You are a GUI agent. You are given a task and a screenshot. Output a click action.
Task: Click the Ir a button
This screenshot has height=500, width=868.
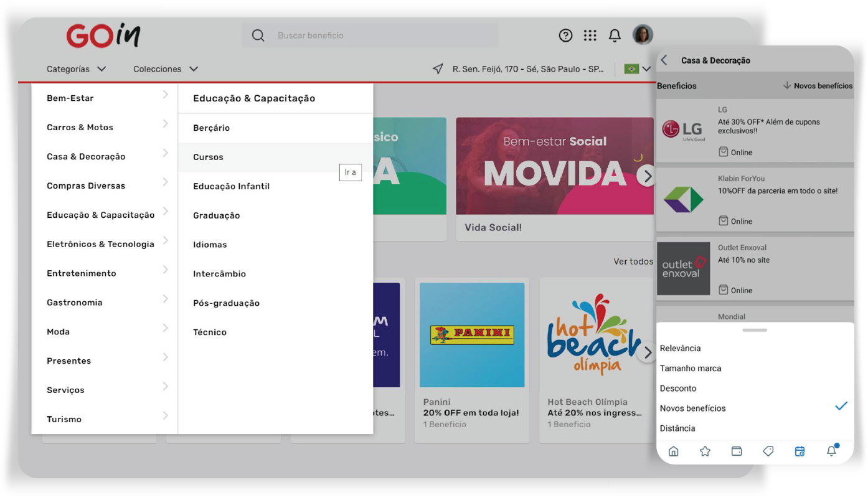click(x=351, y=172)
